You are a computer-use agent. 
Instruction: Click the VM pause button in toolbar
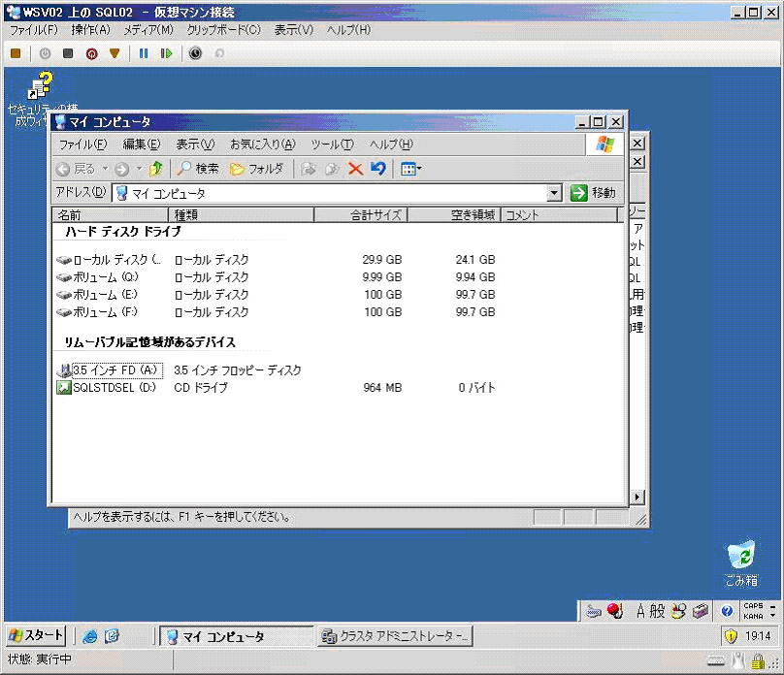coord(144,53)
